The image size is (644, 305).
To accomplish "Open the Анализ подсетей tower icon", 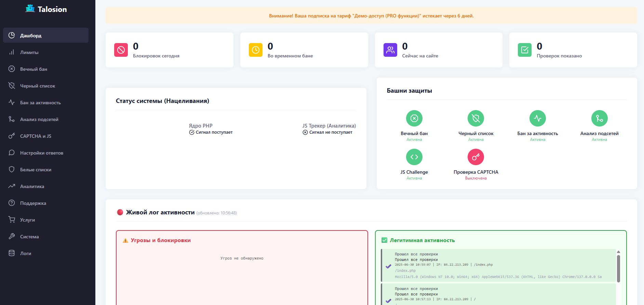I will click(599, 118).
